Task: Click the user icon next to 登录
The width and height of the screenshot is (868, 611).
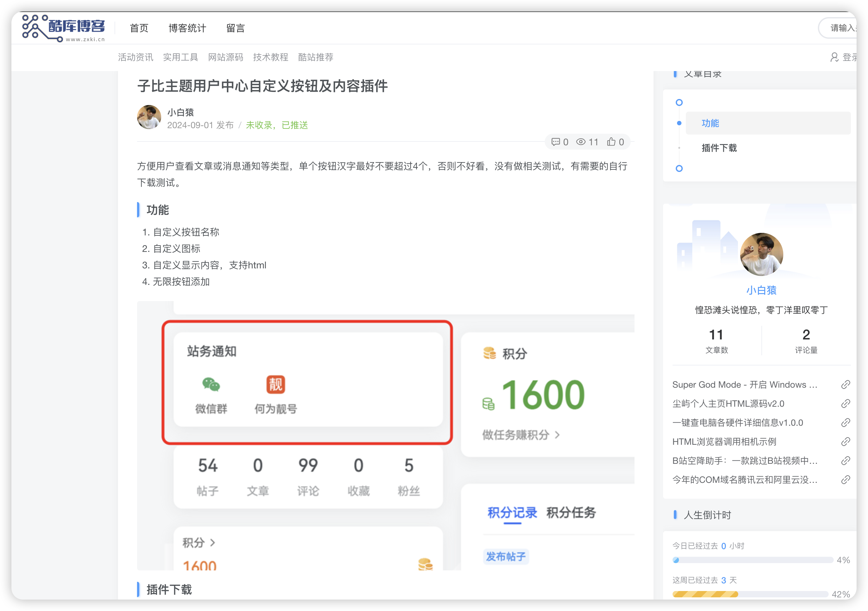Action: (x=834, y=57)
